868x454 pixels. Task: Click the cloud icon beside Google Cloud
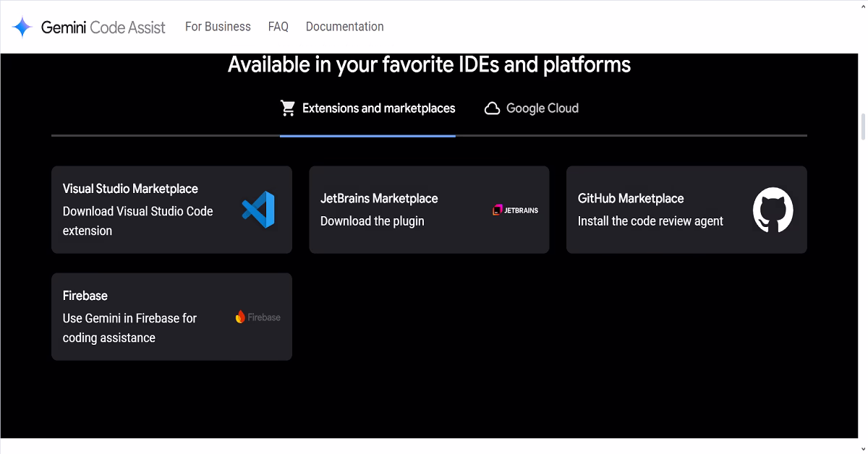tap(492, 108)
